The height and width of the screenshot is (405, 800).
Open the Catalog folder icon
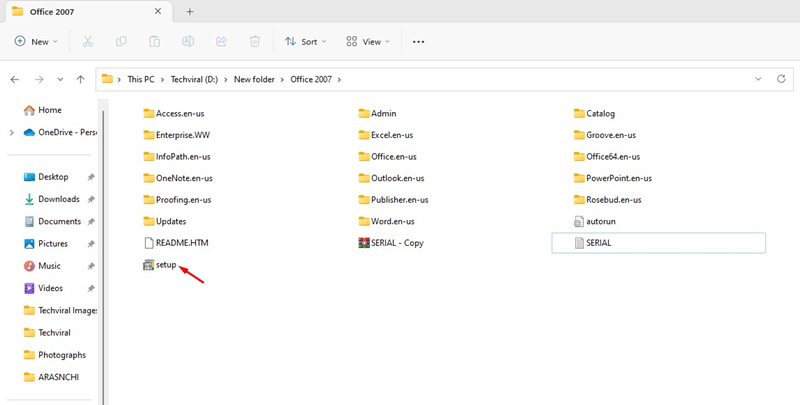point(579,113)
